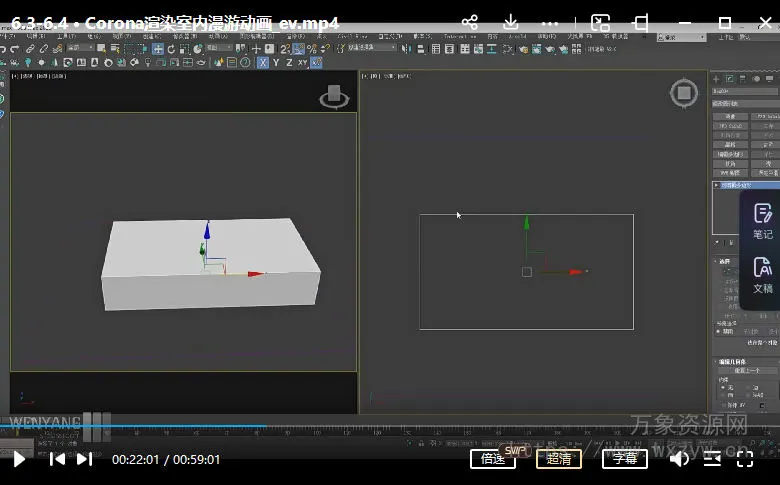This screenshot has width=780, height=485.
Task: Toggle 字幕 subtitles
Action: click(625, 459)
